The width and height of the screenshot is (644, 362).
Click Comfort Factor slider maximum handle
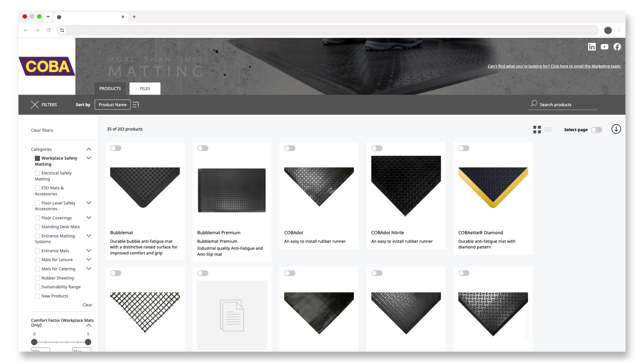(88, 342)
